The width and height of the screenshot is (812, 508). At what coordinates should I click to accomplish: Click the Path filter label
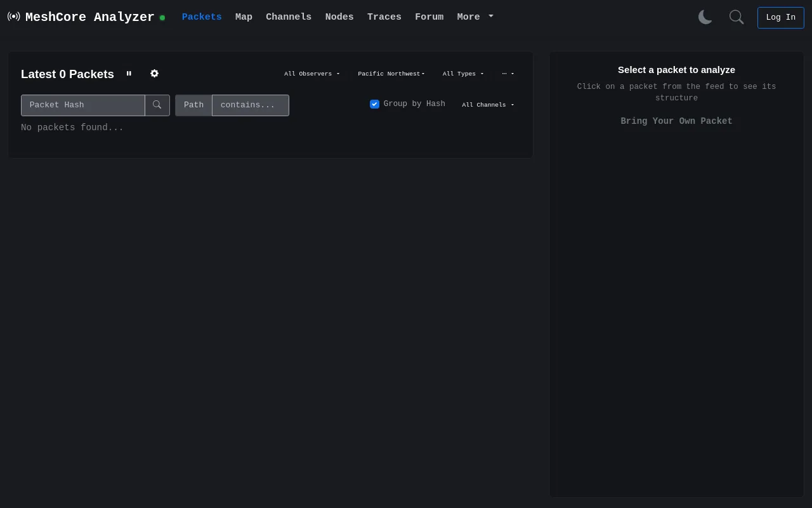point(193,105)
